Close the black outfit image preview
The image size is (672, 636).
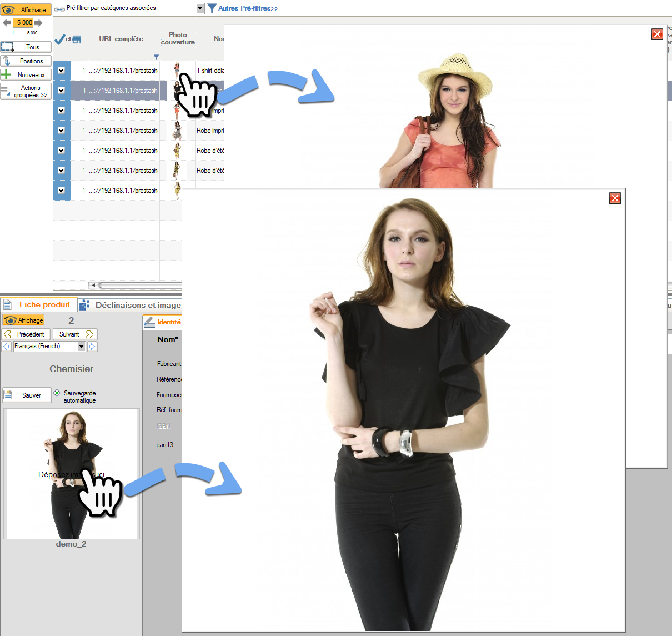615,198
